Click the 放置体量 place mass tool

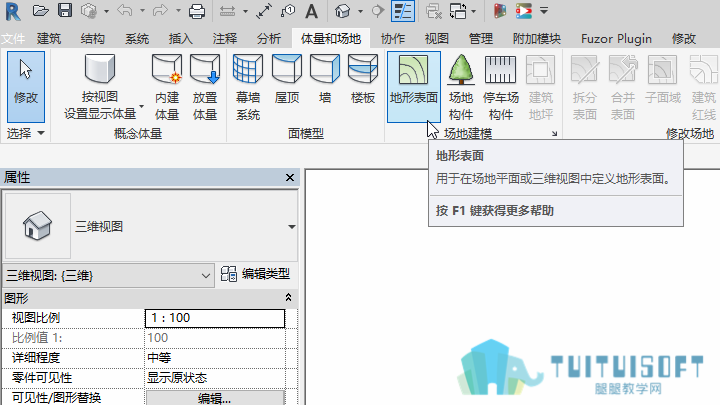pyautogui.click(x=205, y=87)
